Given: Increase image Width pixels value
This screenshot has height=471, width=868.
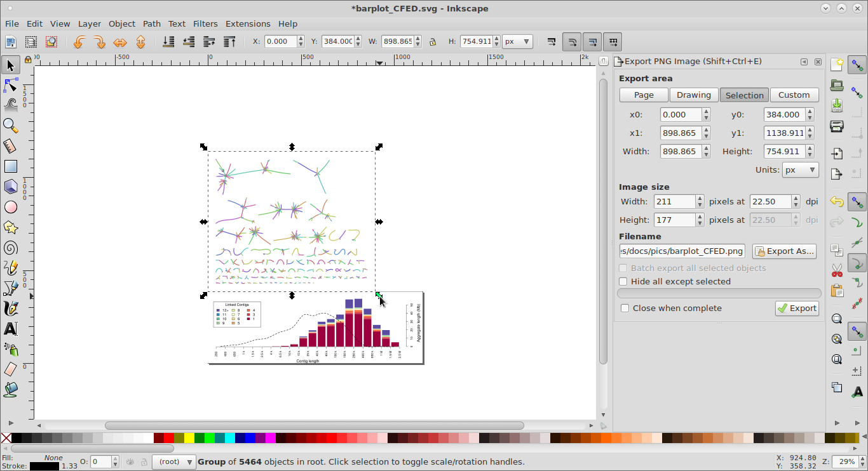Looking at the screenshot, I should [700, 199].
